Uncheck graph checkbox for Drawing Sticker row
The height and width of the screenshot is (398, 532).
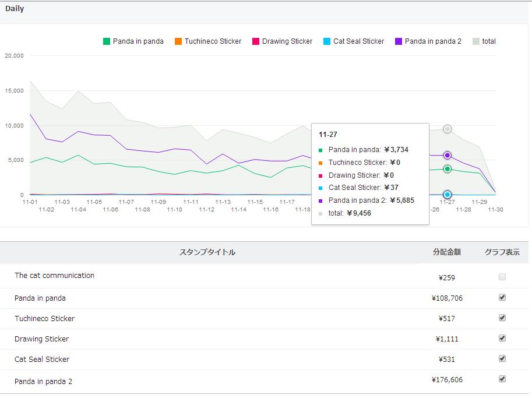tap(502, 338)
